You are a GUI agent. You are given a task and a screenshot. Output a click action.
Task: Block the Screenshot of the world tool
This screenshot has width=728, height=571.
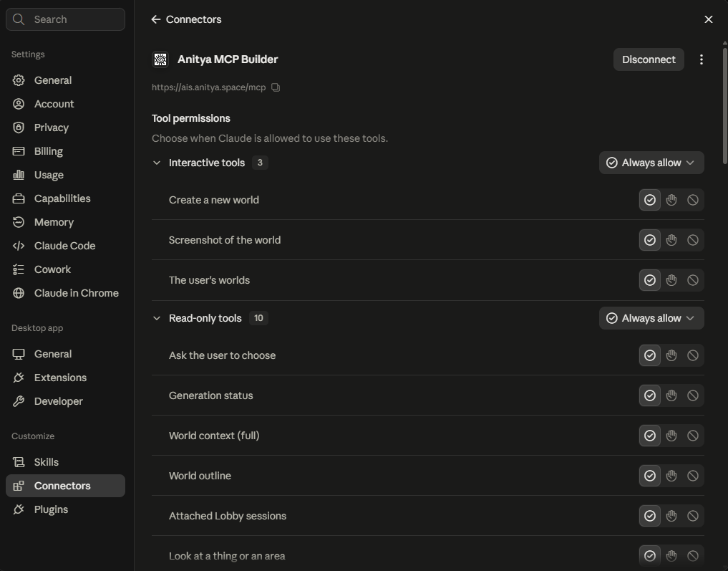693,240
